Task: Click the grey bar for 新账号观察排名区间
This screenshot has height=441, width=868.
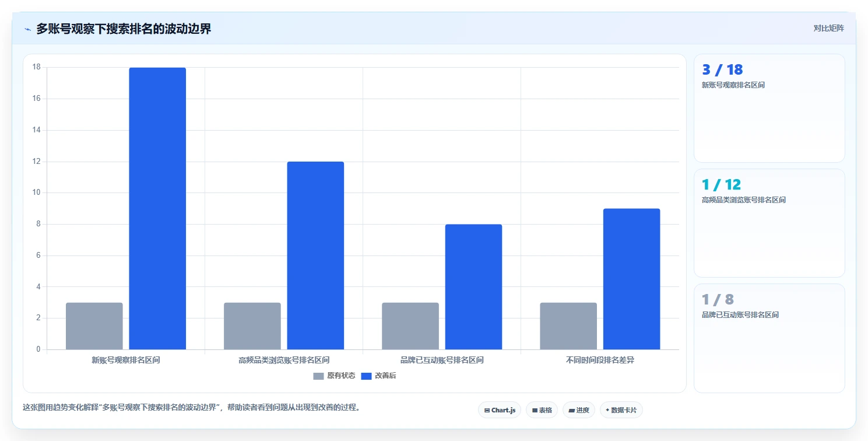Action: [94, 326]
